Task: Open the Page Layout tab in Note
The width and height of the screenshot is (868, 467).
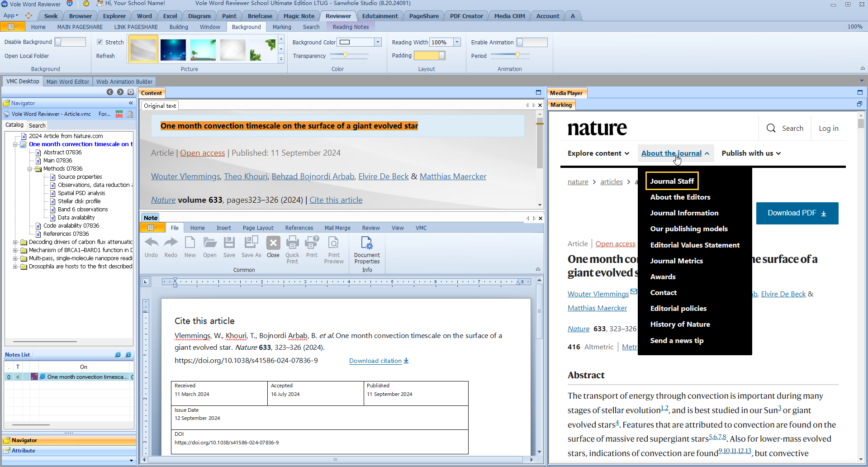Action: 258,228
